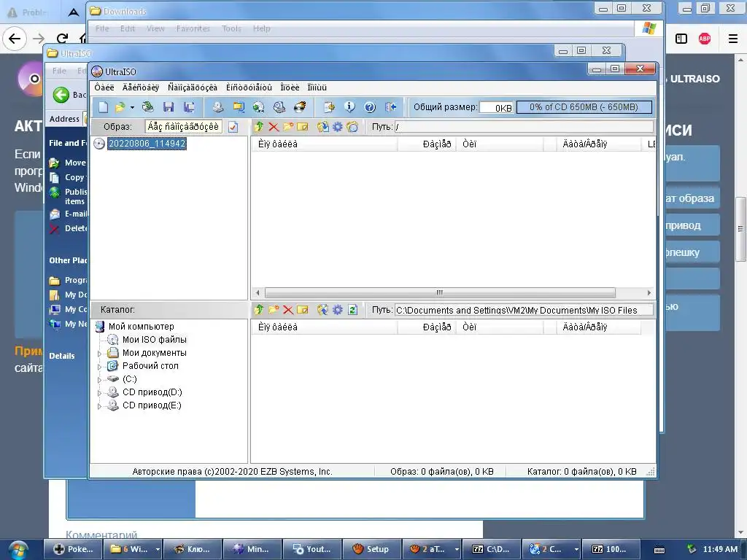Open the 'Îïöèè' (Options) menu
The image size is (747, 560).
pos(290,87)
